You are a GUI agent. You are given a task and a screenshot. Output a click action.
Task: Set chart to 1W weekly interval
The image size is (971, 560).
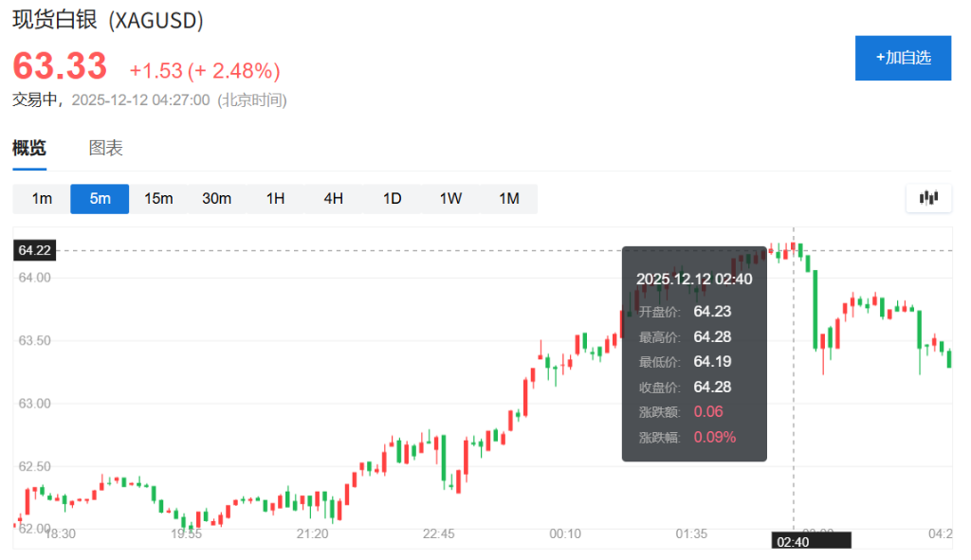point(450,198)
